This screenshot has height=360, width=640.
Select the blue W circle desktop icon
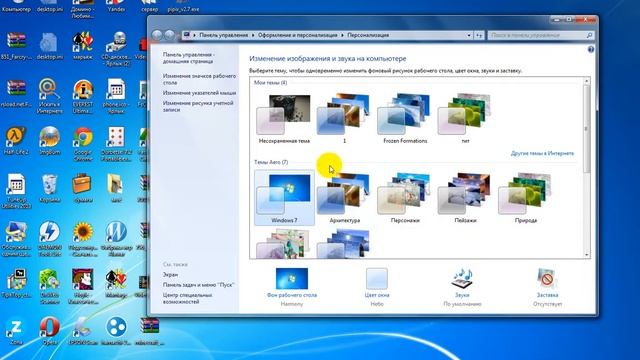116,239
